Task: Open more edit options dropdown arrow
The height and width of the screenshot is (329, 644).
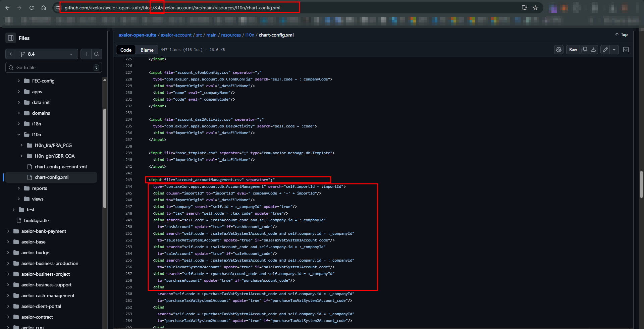Action: (x=614, y=50)
